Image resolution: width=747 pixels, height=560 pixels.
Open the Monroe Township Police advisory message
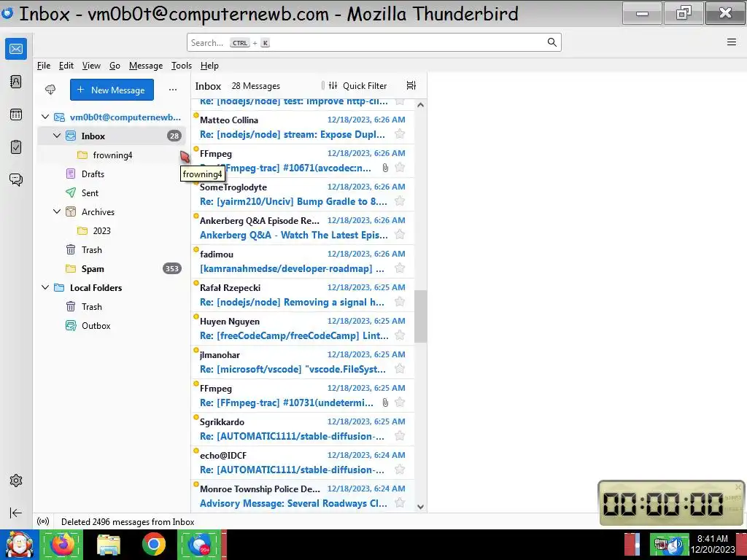tap(303, 496)
